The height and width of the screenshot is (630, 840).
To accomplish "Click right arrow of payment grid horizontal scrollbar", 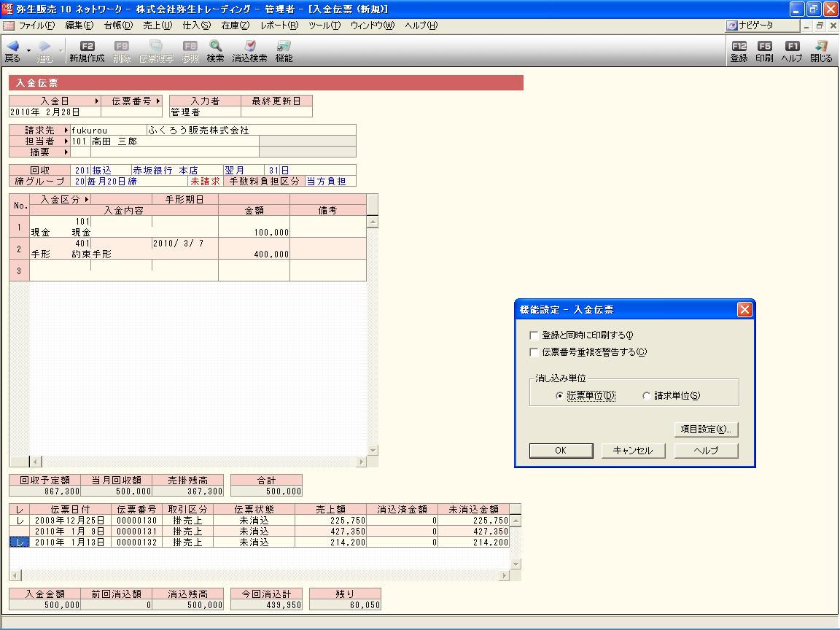I will [361, 462].
